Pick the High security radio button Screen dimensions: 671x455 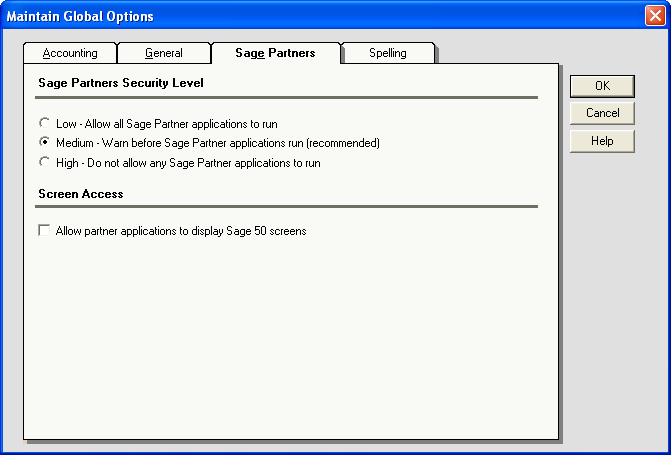coord(44,162)
